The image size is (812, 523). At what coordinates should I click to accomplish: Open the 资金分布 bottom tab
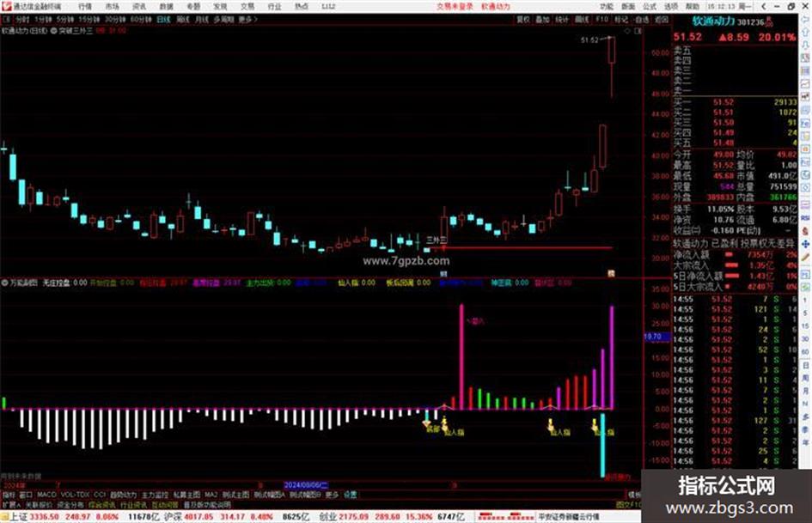(x=70, y=505)
